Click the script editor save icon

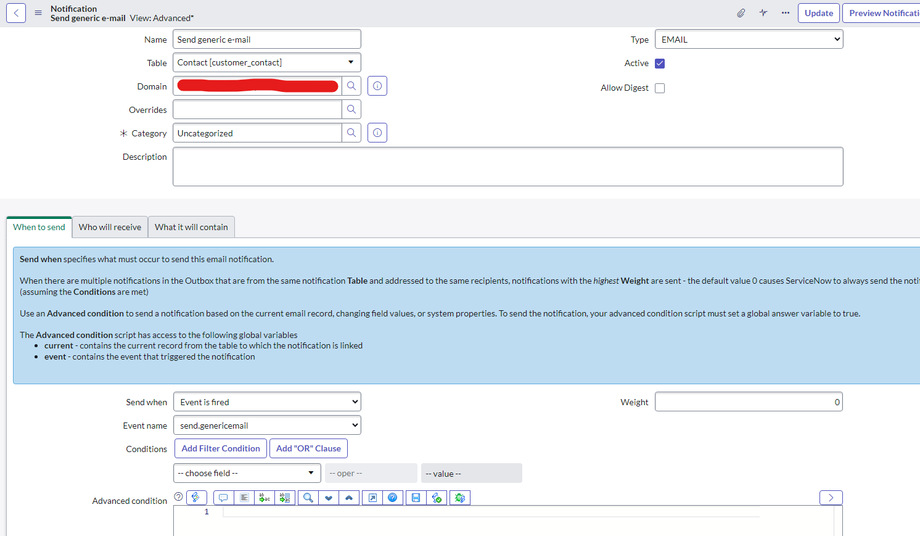tap(415, 497)
